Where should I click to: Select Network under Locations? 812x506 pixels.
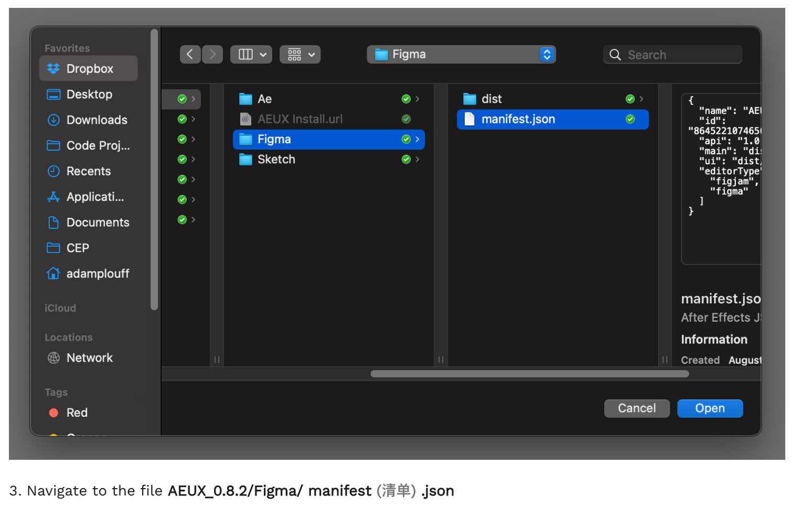(89, 358)
